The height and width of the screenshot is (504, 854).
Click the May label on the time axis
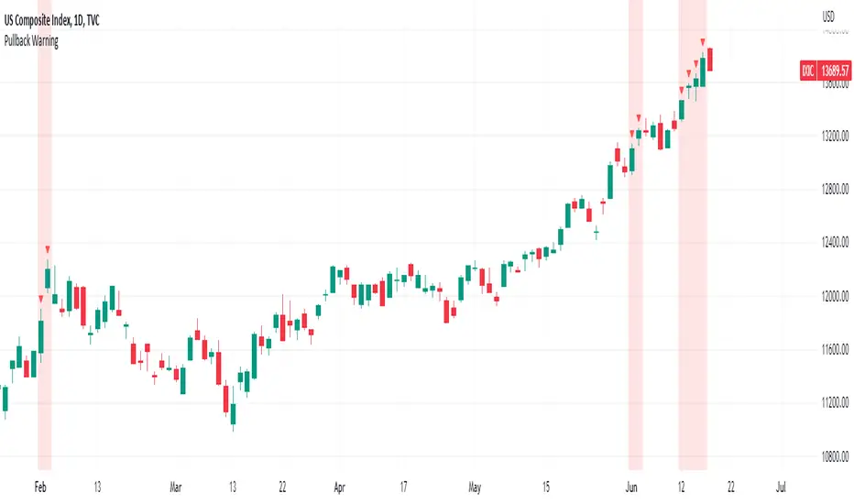coord(474,486)
